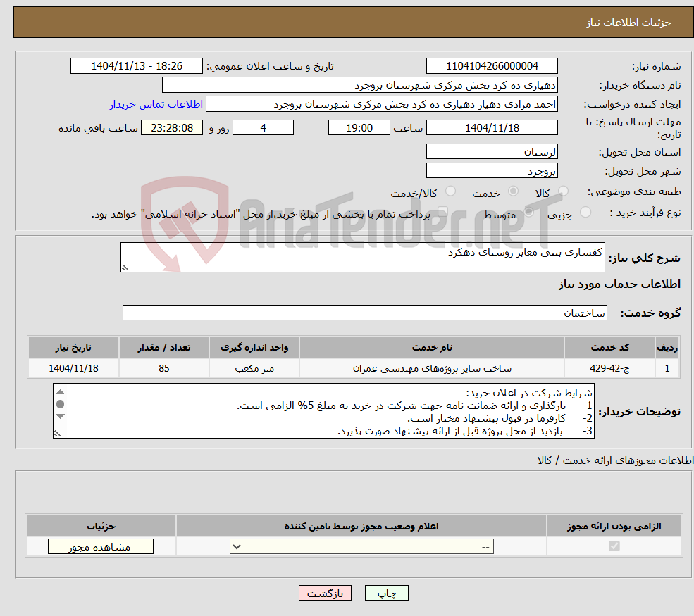This screenshot has width=694, height=616.
Task: Click the service group field ساختمان
Action: [x=365, y=313]
